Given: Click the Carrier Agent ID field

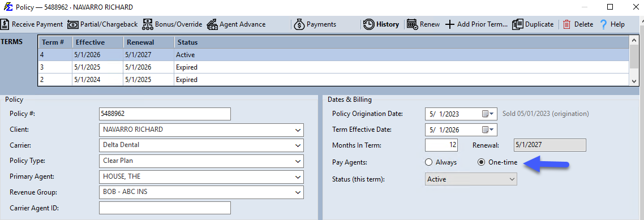Looking at the screenshot, I should pyautogui.click(x=165, y=208).
